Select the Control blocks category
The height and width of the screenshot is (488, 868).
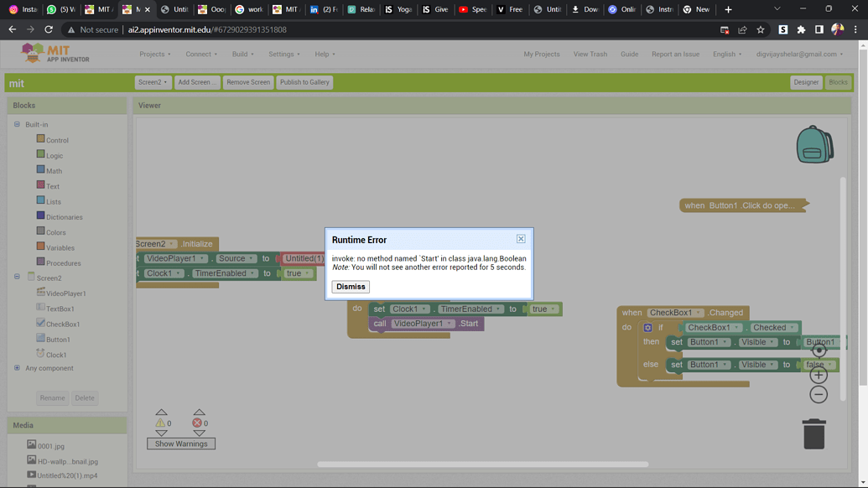[57, 140]
